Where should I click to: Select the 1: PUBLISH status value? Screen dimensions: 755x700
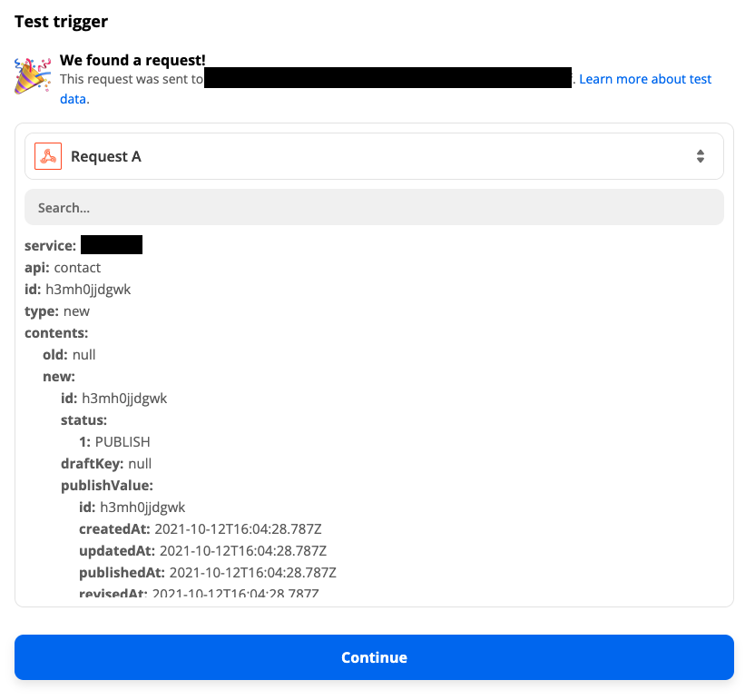coord(114,442)
